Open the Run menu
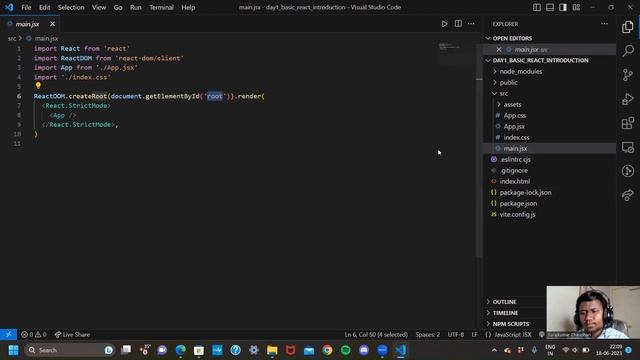Viewport: 640px width, 360px height. [136, 7]
